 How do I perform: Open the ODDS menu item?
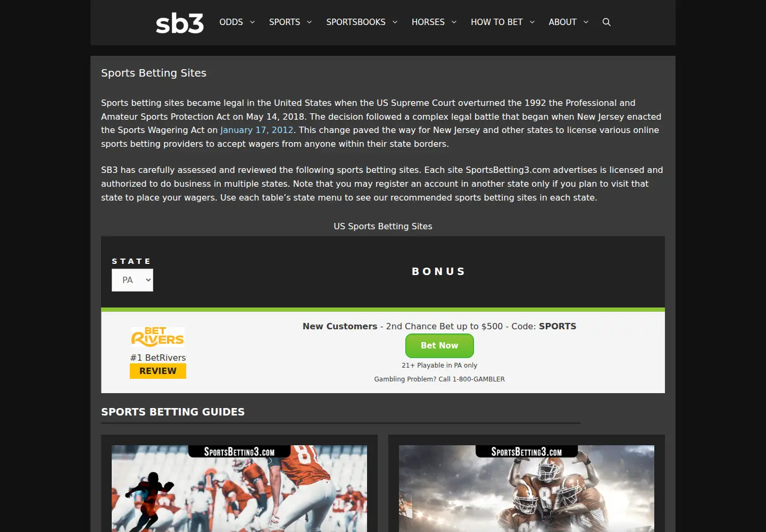click(x=231, y=22)
